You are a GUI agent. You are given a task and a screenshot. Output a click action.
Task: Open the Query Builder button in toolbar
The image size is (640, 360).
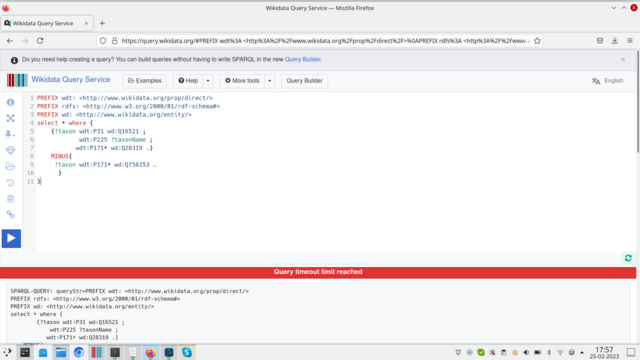point(304,81)
